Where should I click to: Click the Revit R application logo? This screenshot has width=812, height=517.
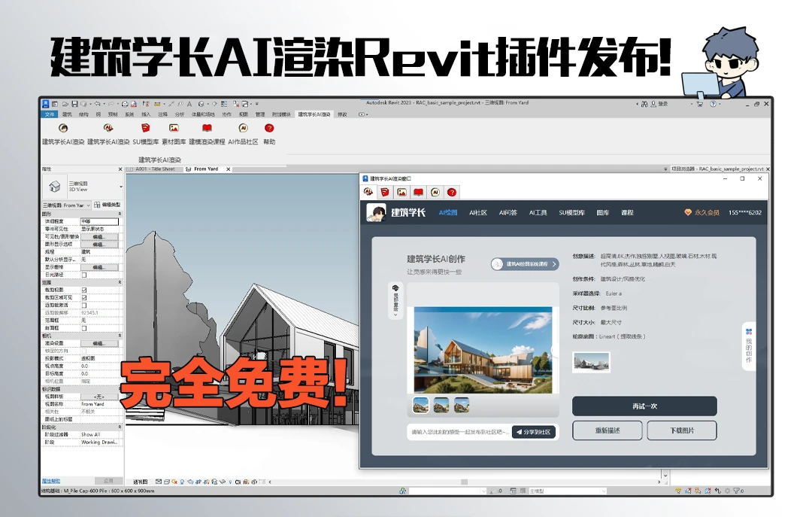click(46, 104)
